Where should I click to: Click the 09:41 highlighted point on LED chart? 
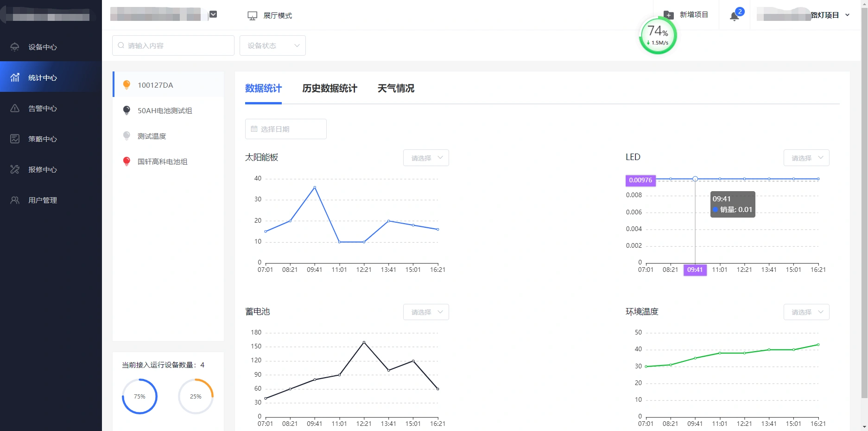point(695,179)
